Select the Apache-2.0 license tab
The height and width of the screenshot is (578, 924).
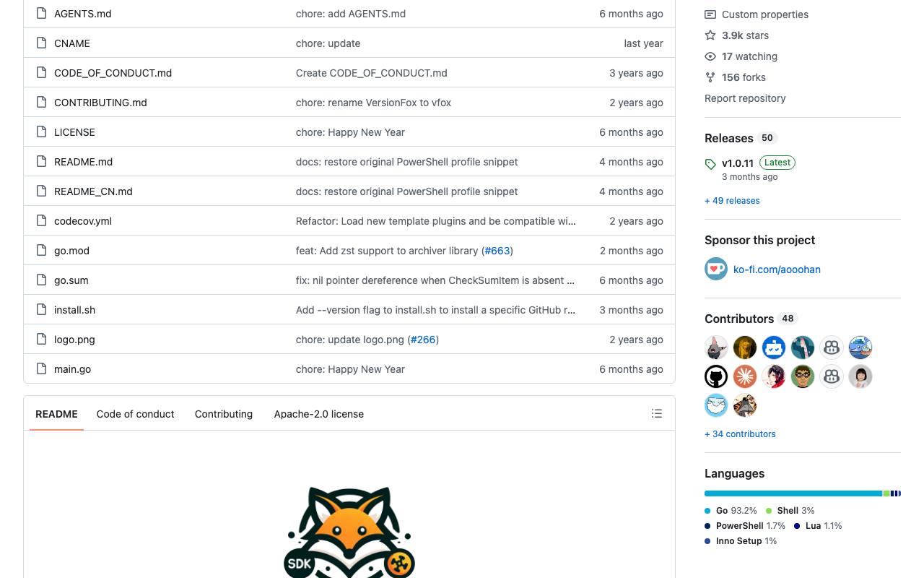point(319,414)
